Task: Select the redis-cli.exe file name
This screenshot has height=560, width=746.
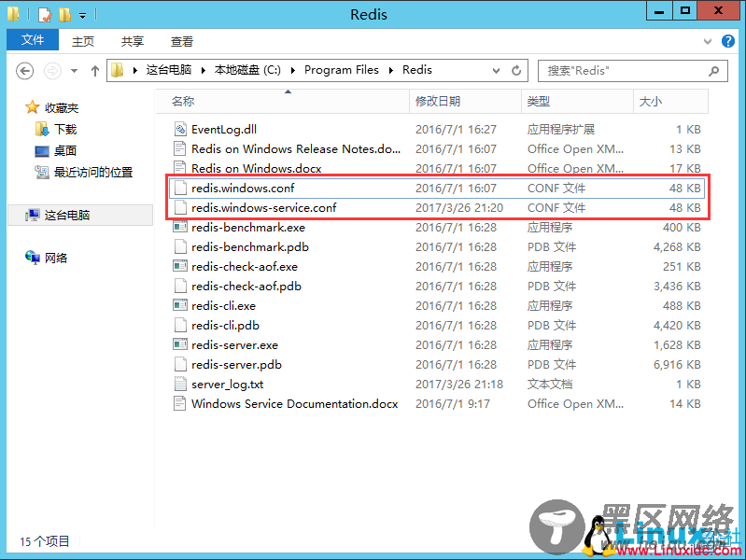Action: (x=223, y=305)
